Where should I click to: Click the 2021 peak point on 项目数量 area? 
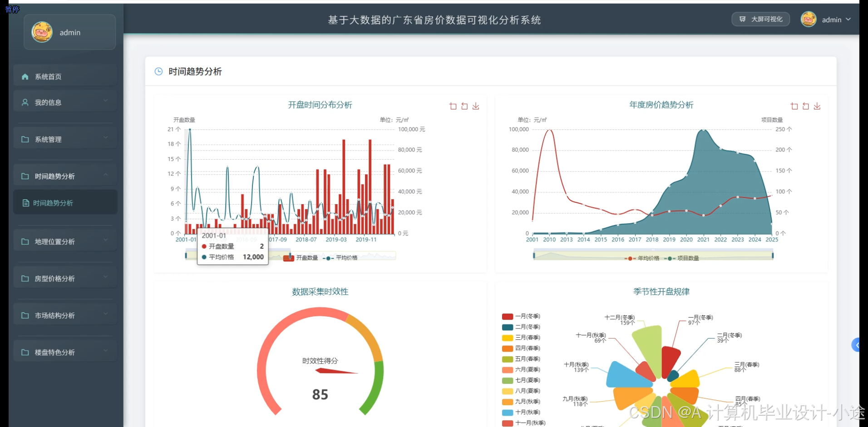click(704, 130)
